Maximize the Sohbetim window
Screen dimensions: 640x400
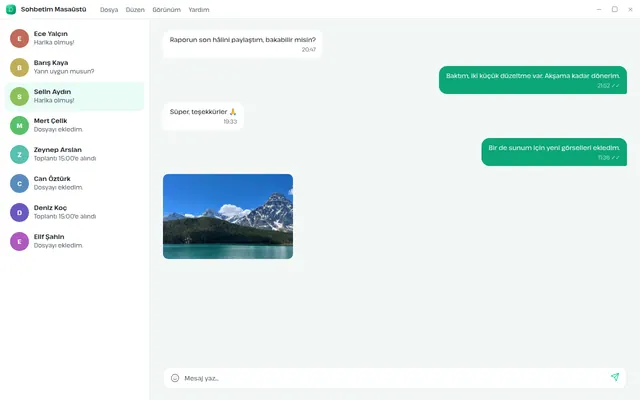point(614,9)
